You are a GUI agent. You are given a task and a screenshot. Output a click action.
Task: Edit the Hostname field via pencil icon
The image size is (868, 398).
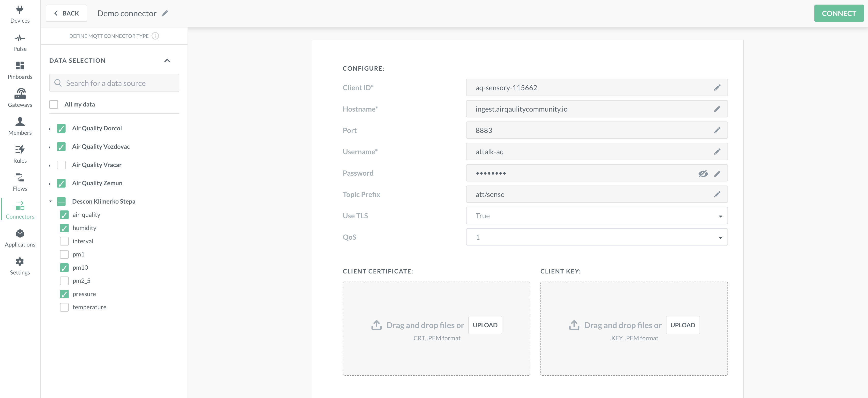(717, 109)
